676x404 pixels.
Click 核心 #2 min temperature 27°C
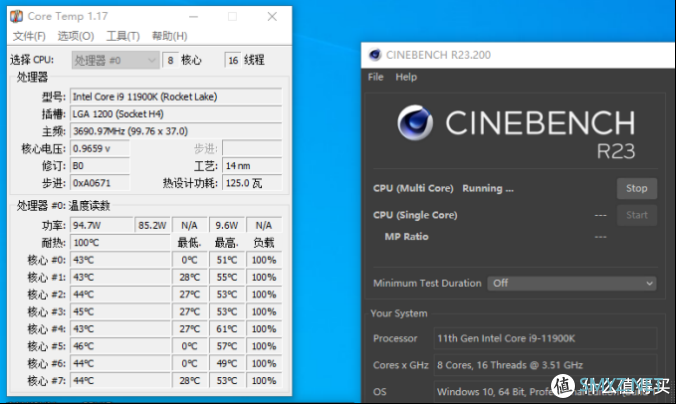(x=190, y=294)
